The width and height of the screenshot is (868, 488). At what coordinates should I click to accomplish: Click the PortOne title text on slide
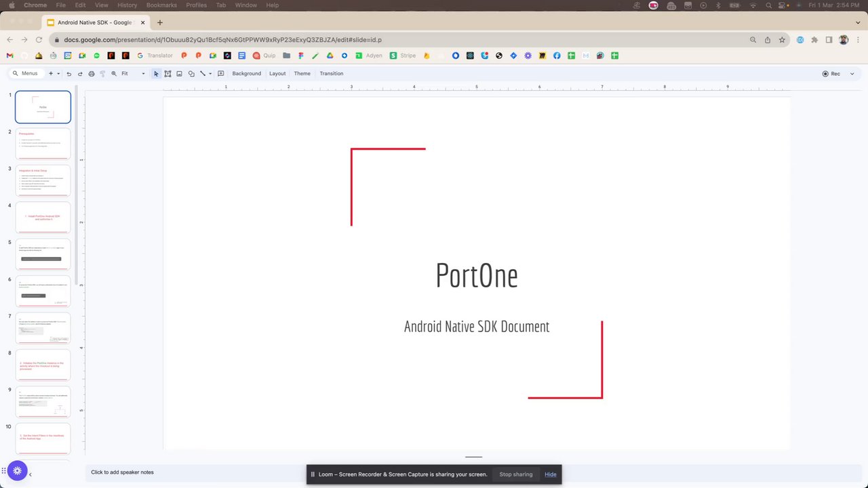(477, 275)
